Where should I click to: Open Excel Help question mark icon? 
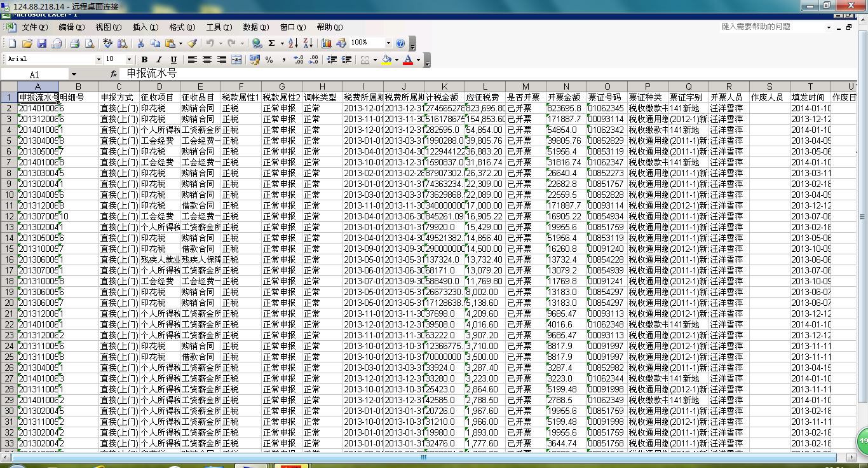[x=400, y=43]
